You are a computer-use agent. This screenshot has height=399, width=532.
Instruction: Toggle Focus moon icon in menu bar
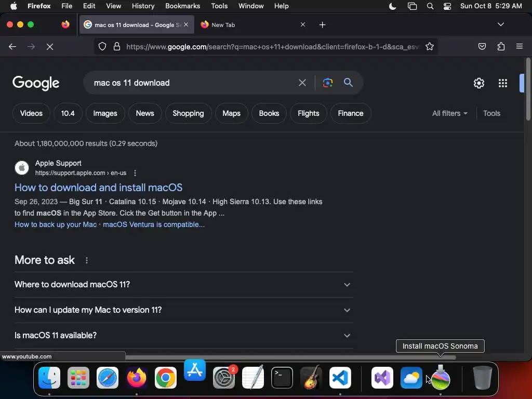[x=392, y=6]
